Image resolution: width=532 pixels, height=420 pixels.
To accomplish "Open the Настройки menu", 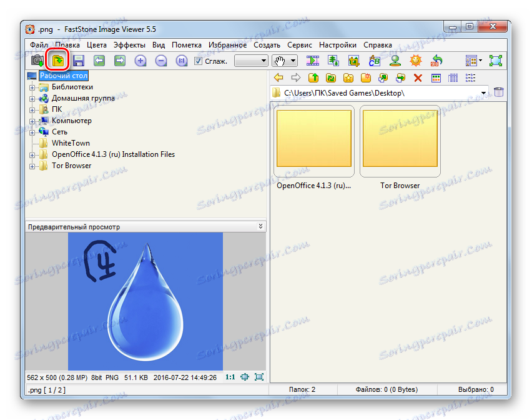I will coord(338,45).
